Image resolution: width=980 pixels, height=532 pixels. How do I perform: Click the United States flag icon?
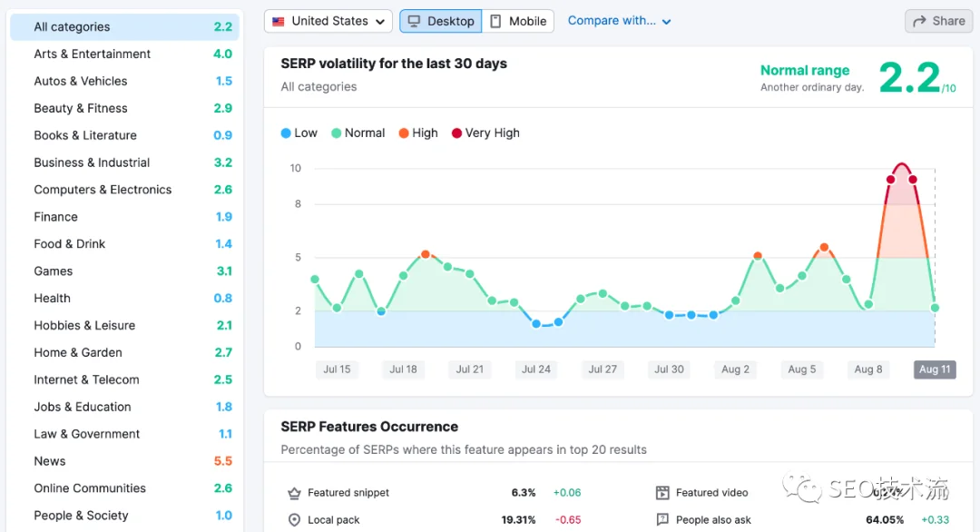pyautogui.click(x=279, y=21)
